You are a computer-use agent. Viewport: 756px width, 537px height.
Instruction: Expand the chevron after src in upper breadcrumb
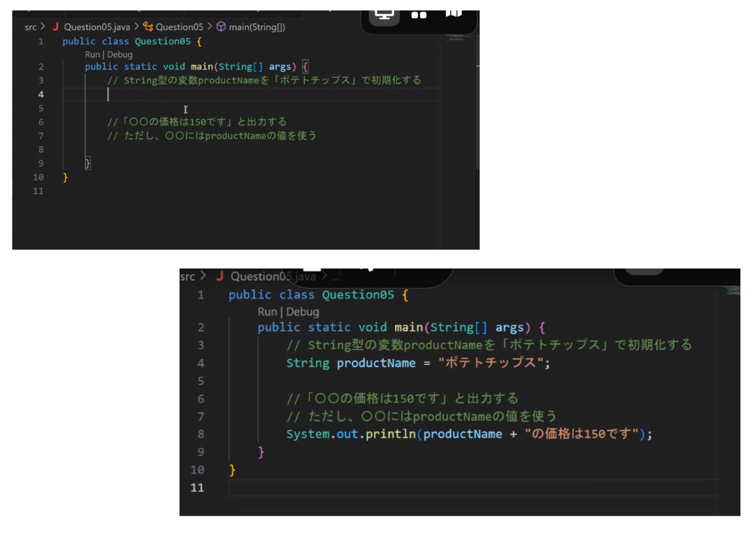43,26
